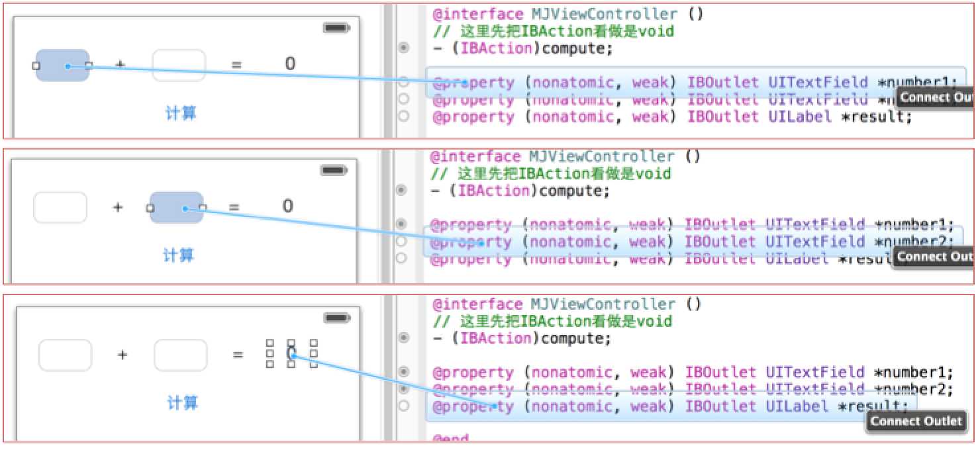980x450 pixels.
Task: Click "- (IBAction)compute;" in the middle panel
Action: tap(520, 191)
